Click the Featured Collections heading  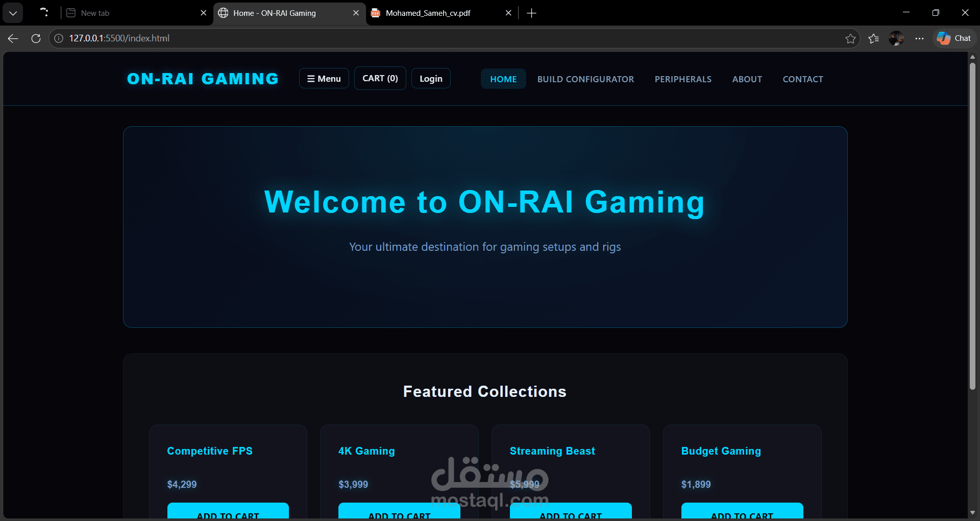485,391
